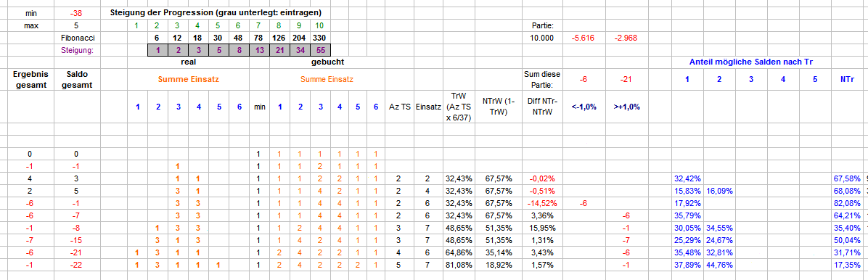The height and width of the screenshot is (280, 868).
Task: Select the Saldo gesamt column header
Action: pos(76,80)
